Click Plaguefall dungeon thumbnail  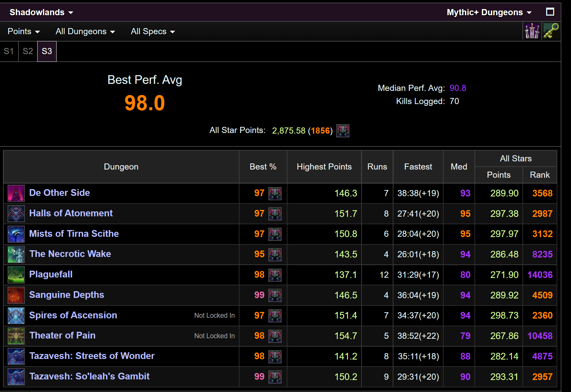pos(16,275)
